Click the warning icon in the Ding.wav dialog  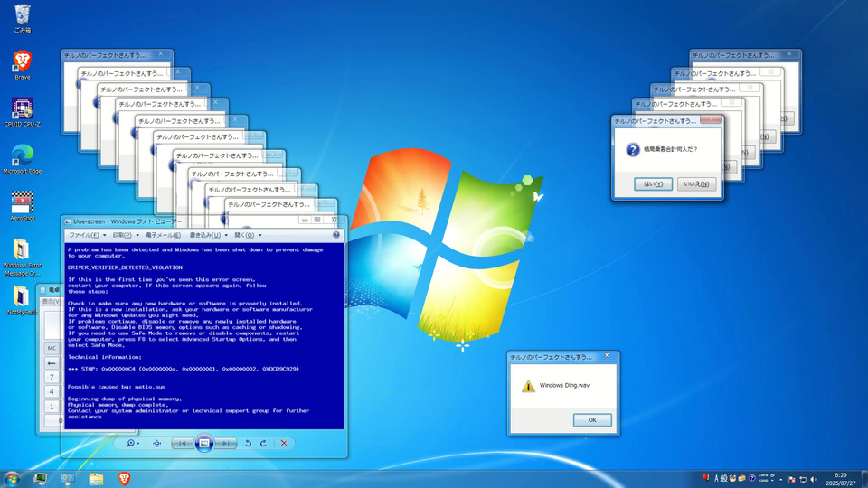[528, 386]
